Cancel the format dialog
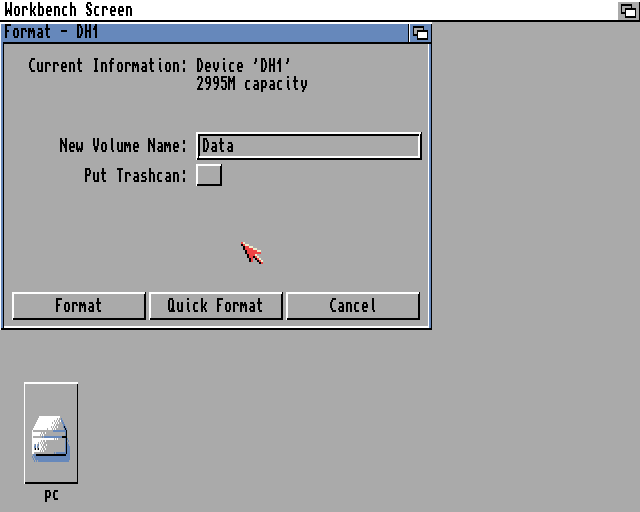Image resolution: width=640 pixels, height=512 pixels. point(353,305)
